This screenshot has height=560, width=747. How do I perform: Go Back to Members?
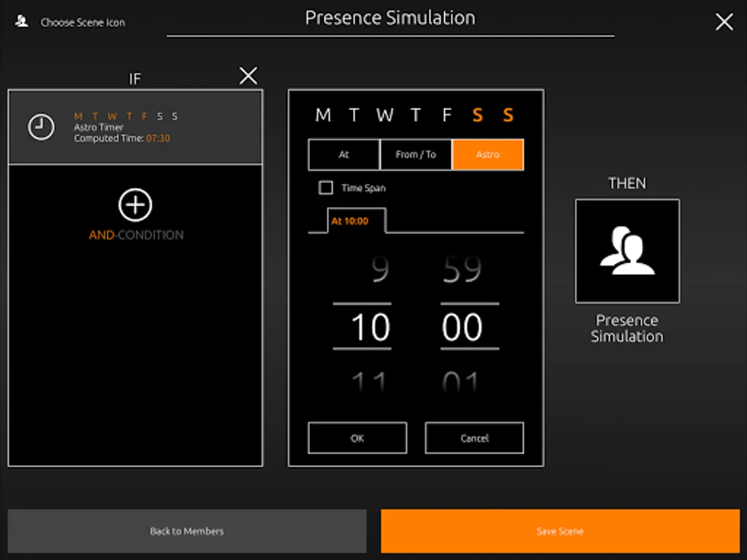coord(187,531)
